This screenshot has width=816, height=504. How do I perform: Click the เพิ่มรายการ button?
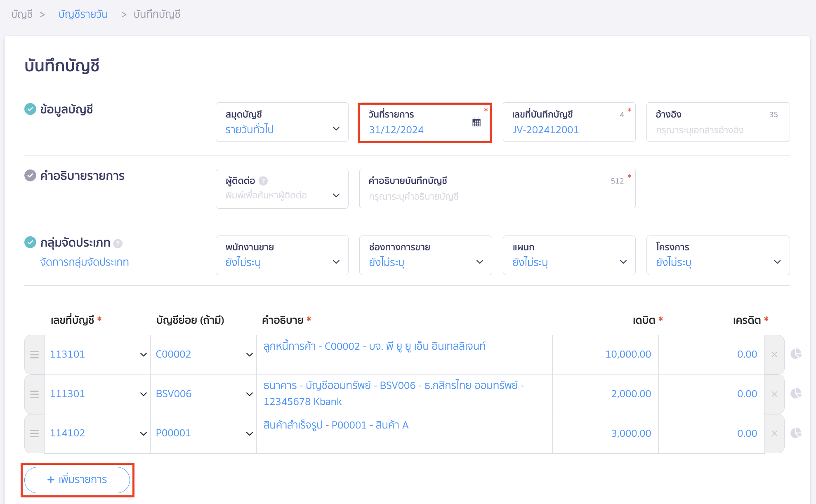pos(77,480)
